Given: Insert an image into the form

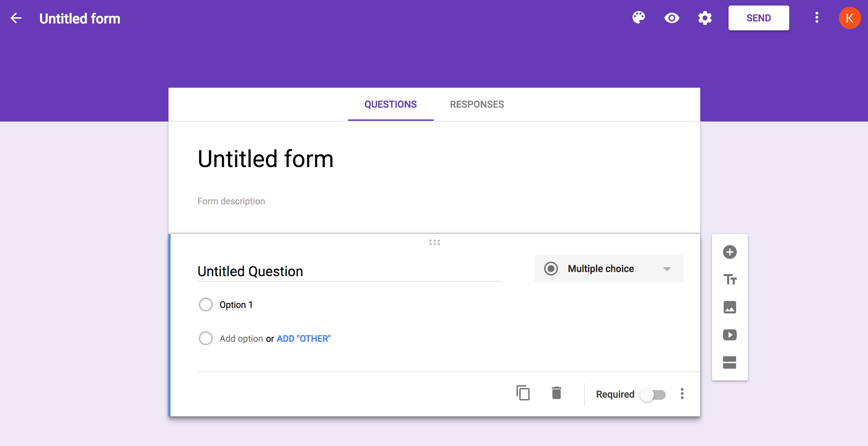Looking at the screenshot, I should point(730,307).
